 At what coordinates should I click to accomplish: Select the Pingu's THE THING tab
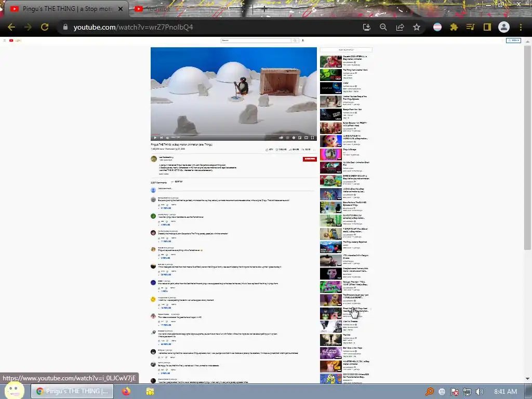(64, 9)
